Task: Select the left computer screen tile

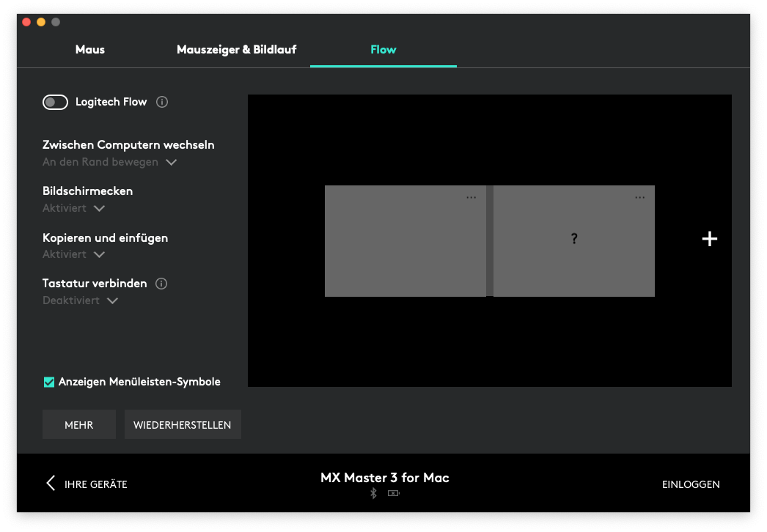Action: 405,240
